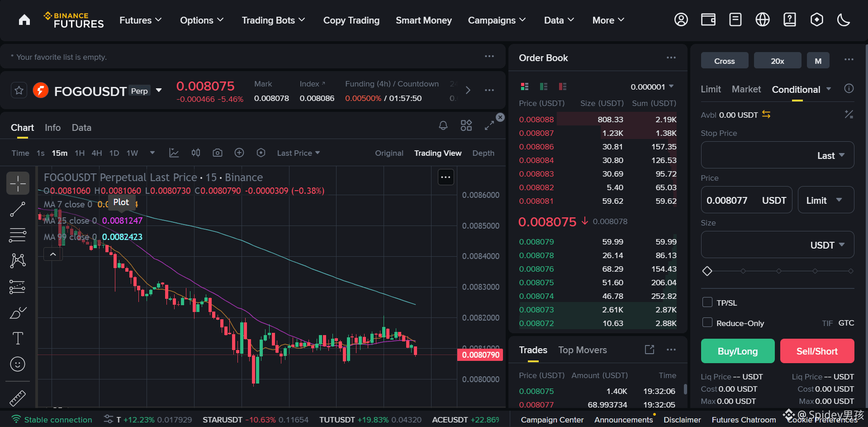
Task: Open the wallet icon
Action: [708, 20]
